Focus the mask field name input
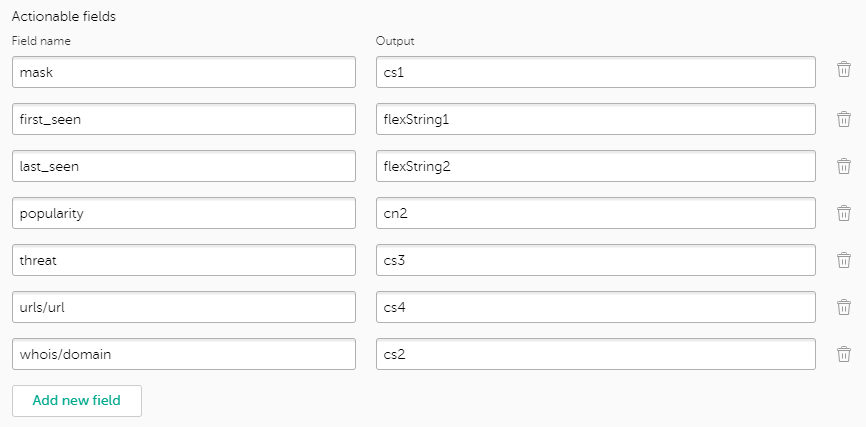 tap(184, 72)
